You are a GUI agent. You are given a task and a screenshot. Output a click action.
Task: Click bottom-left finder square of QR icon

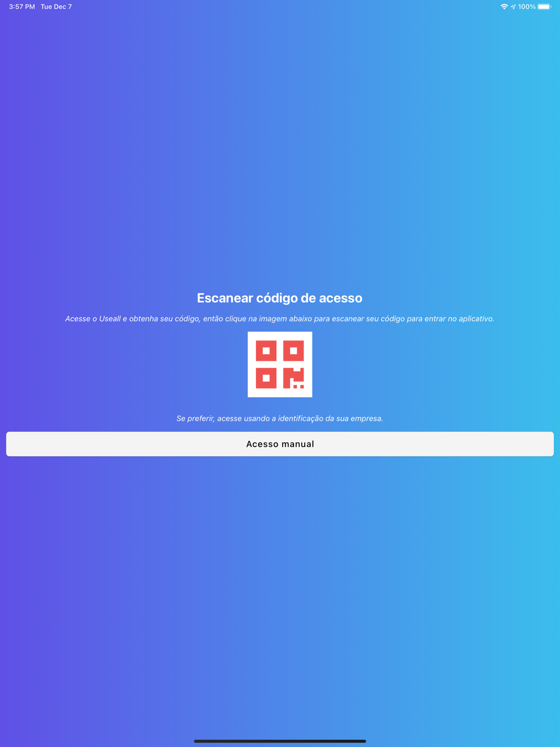[266, 379]
